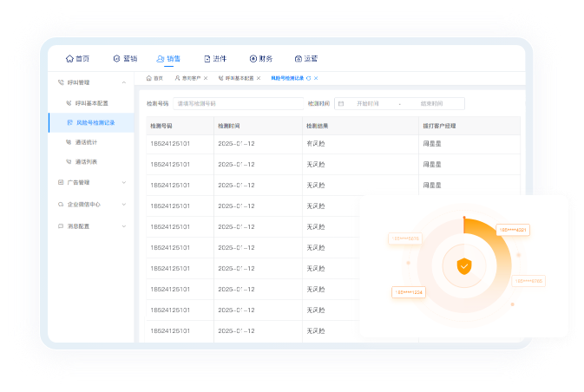
Task: Click the 首页 home icon in top navigation
Action: point(69,59)
